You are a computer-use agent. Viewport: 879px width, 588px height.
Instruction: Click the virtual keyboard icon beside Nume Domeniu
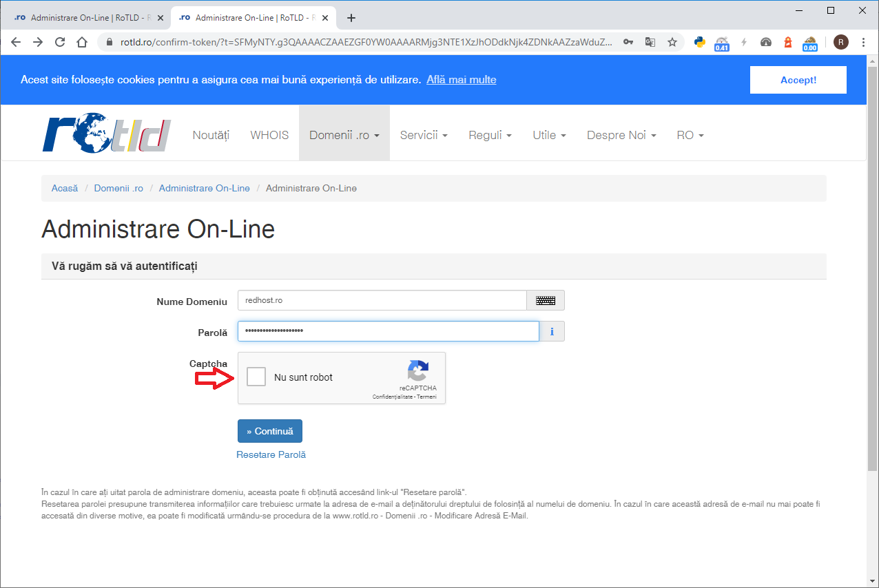pos(545,300)
